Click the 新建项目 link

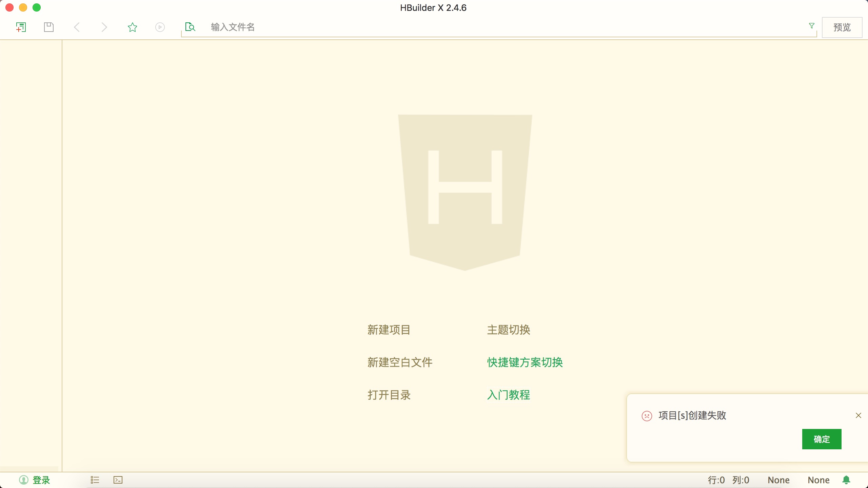coord(389,330)
